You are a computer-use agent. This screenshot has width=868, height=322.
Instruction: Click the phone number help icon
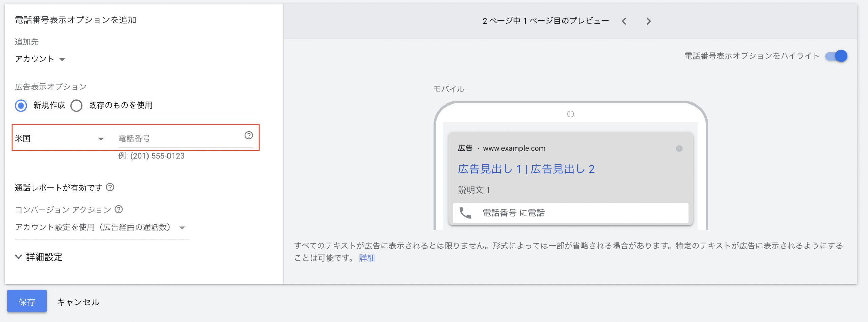click(x=249, y=135)
